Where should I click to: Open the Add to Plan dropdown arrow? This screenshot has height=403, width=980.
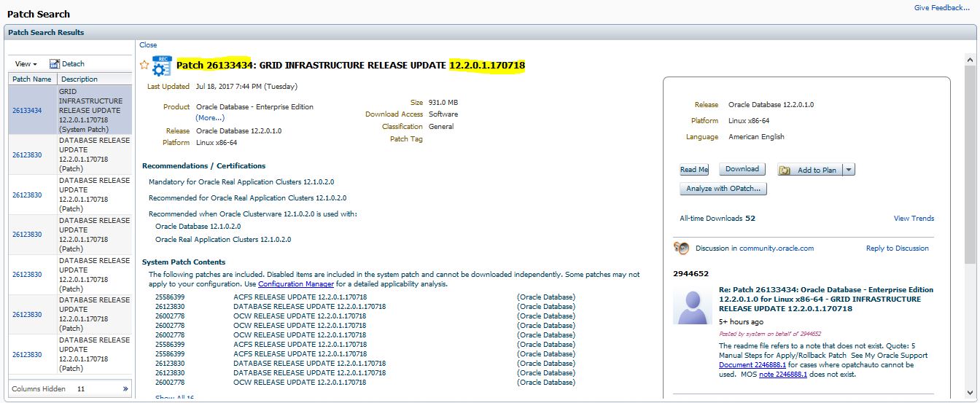[x=849, y=170]
